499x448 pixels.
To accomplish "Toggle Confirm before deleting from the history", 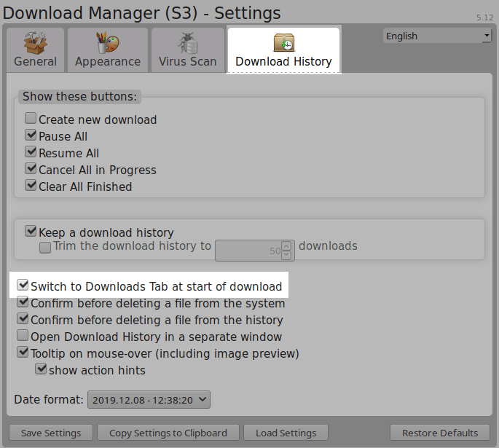I will click(23, 318).
